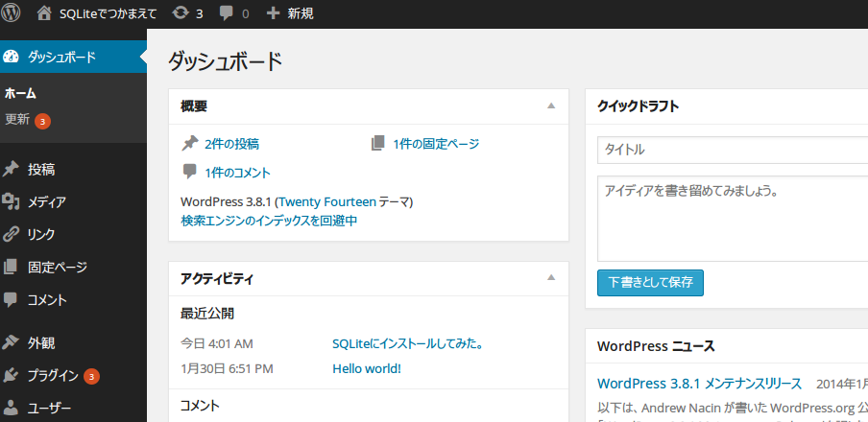This screenshot has width=868, height=422.
Task: Collapse the アクティビティ panel with its arrow
Action: [551, 278]
